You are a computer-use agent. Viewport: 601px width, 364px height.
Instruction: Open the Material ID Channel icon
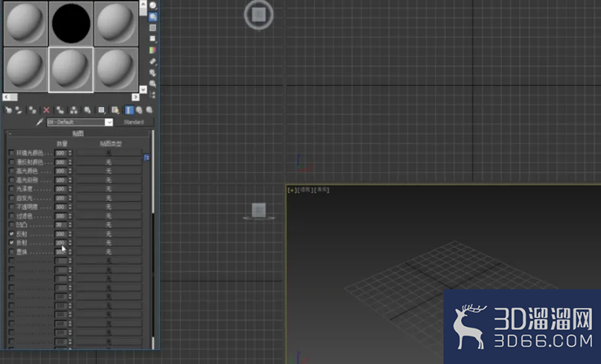pyautogui.click(x=101, y=110)
